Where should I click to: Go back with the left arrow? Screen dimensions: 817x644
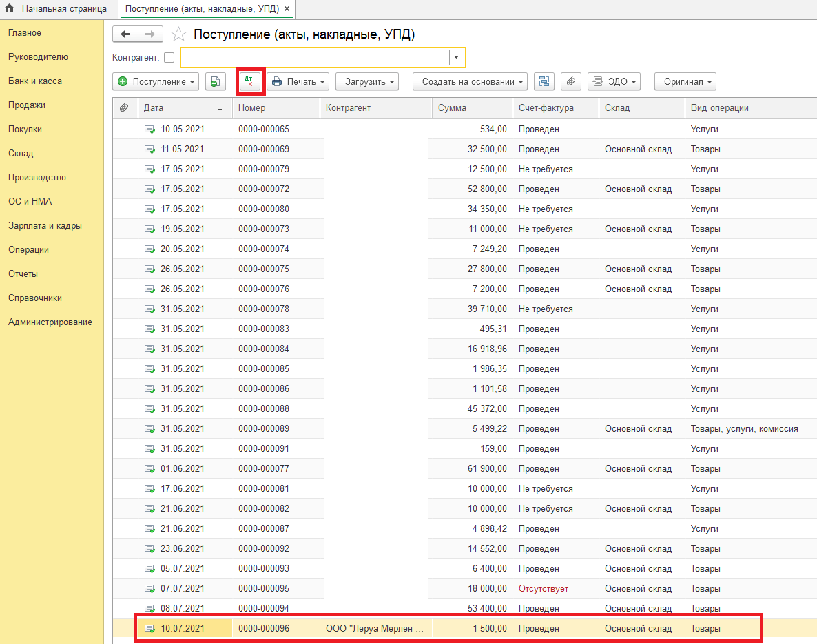pos(125,34)
